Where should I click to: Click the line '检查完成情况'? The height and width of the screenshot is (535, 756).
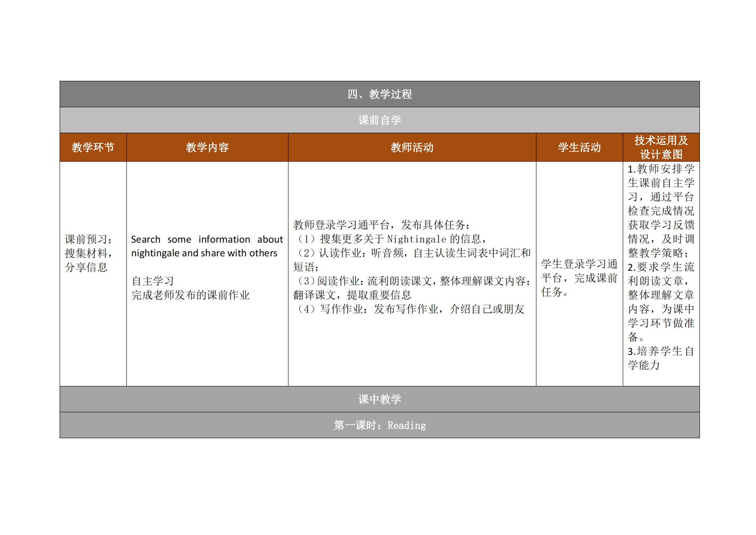661,211
